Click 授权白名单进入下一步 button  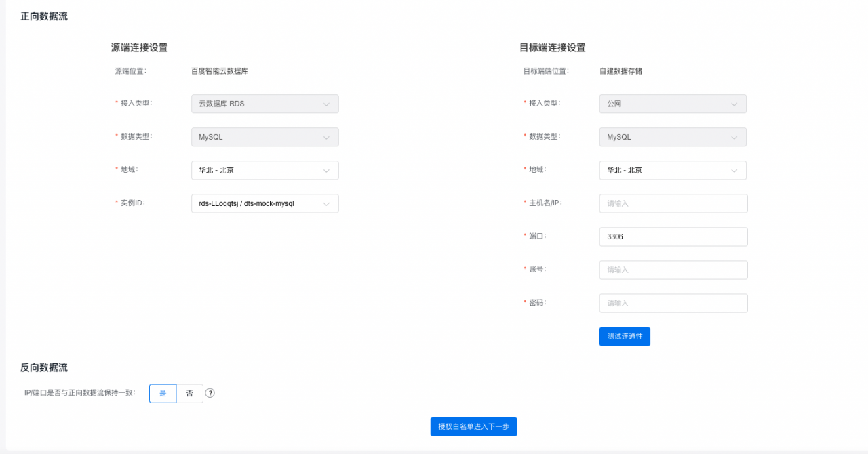coord(473,426)
